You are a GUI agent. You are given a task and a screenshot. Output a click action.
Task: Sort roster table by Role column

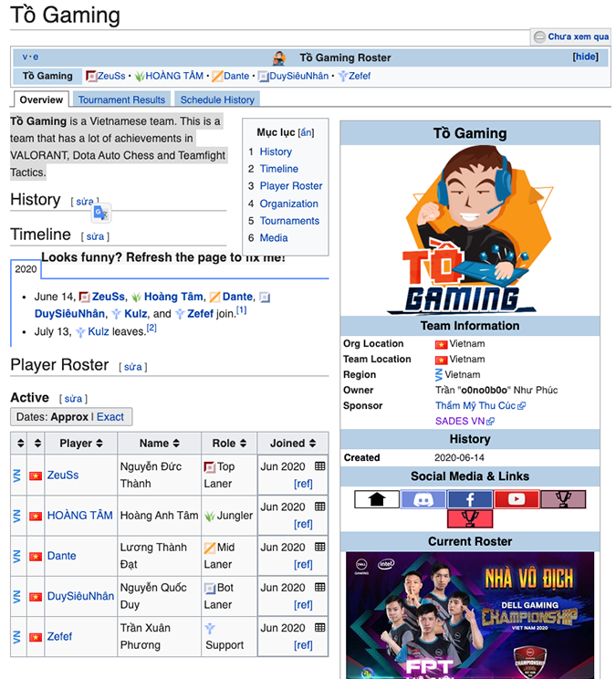click(229, 443)
